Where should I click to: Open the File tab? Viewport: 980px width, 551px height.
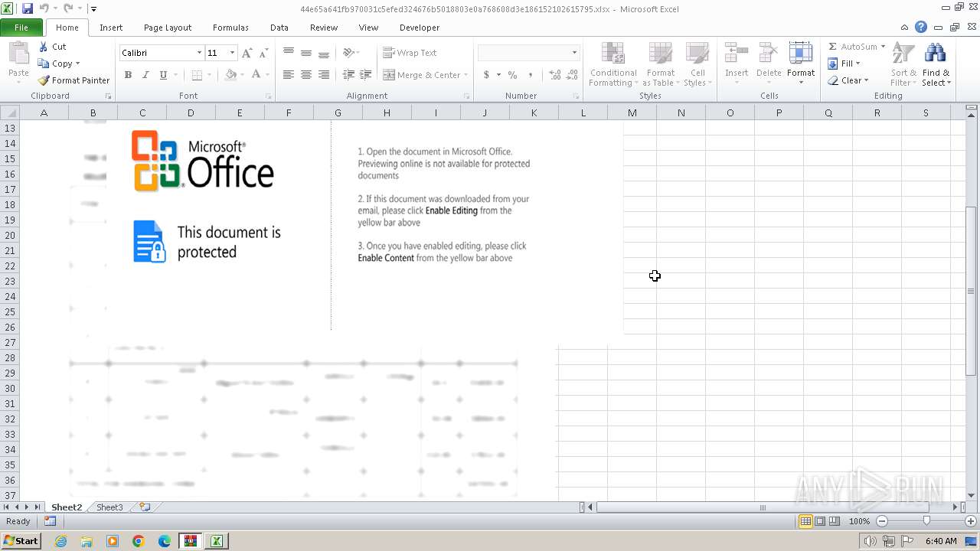(21, 28)
